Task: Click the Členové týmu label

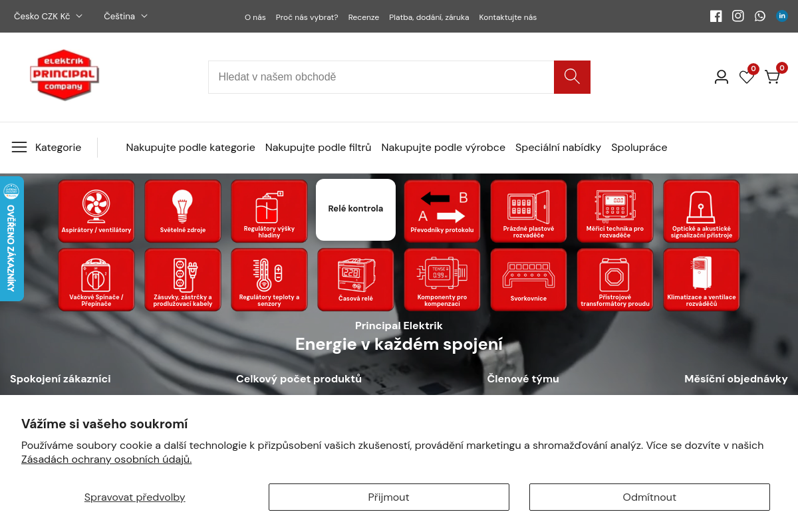Action: (x=523, y=379)
